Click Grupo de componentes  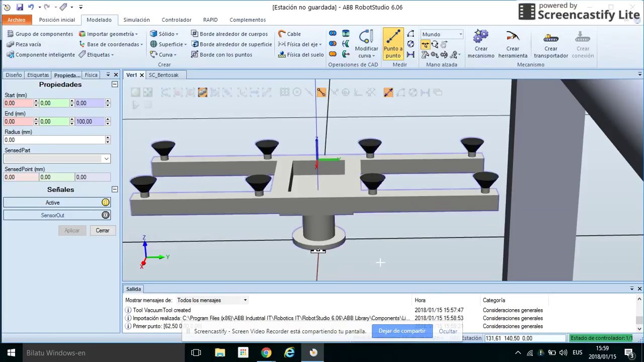click(40, 34)
